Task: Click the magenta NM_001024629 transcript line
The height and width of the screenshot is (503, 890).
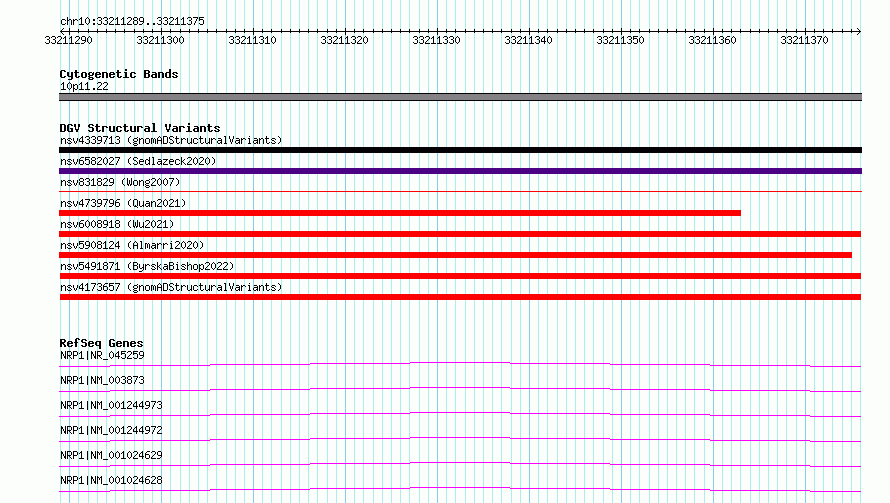Action: tap(460, 464)
